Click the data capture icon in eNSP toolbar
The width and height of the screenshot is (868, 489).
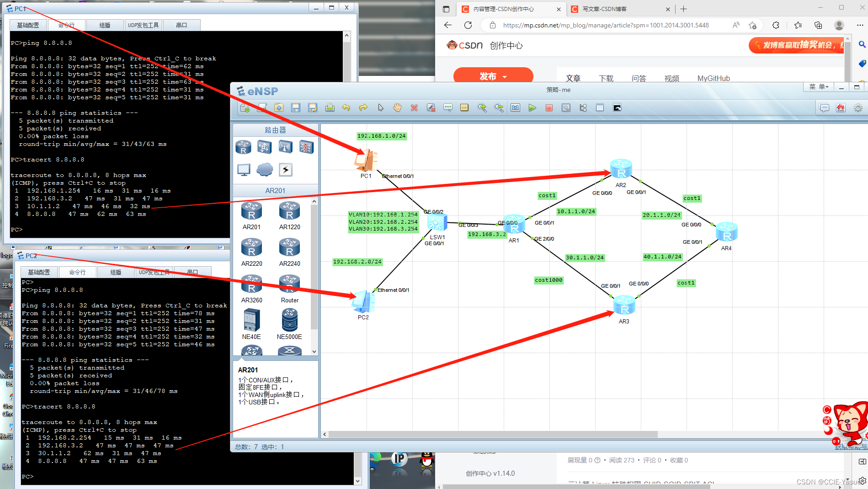click(x=566, y=108)
